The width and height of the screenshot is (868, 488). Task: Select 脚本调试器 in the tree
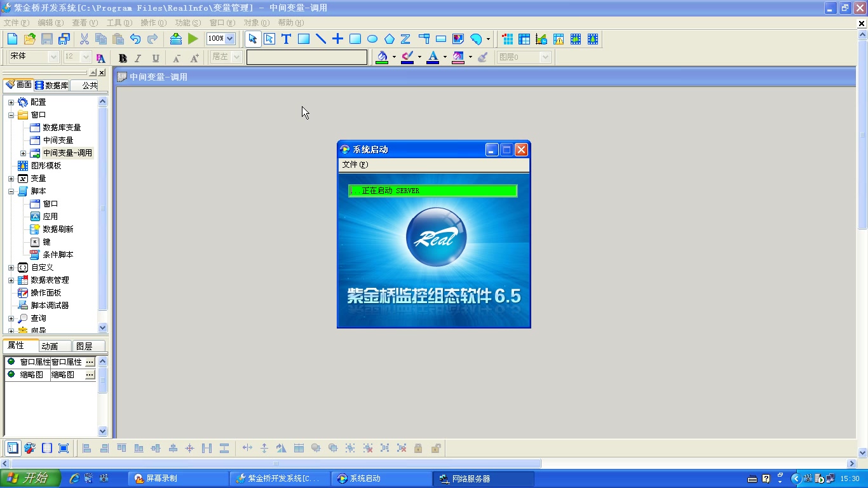50,306
